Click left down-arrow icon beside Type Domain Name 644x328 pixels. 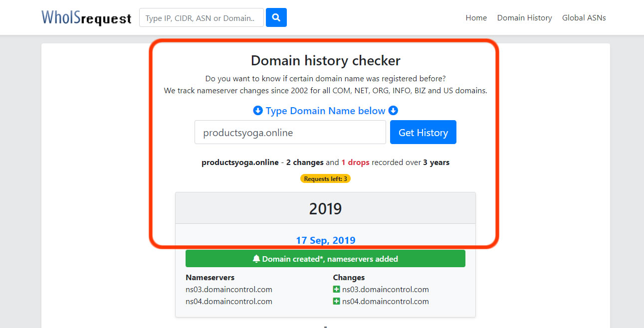pyautogui.click(x=258, y=111)
